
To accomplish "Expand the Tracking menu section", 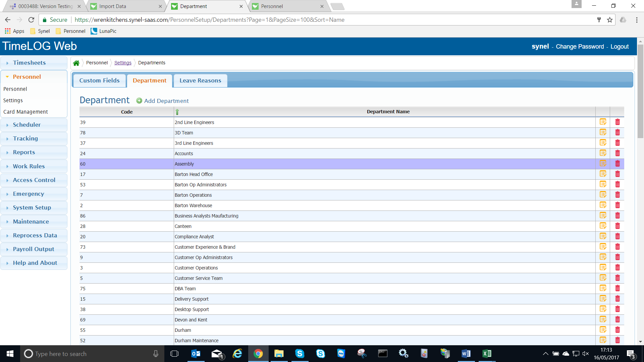I will point(34,138).
